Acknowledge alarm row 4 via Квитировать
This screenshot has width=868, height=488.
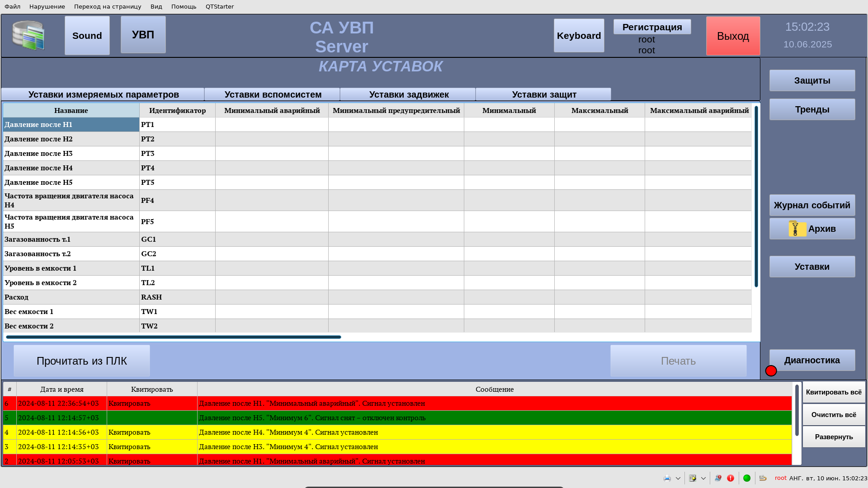pos(152,432)
